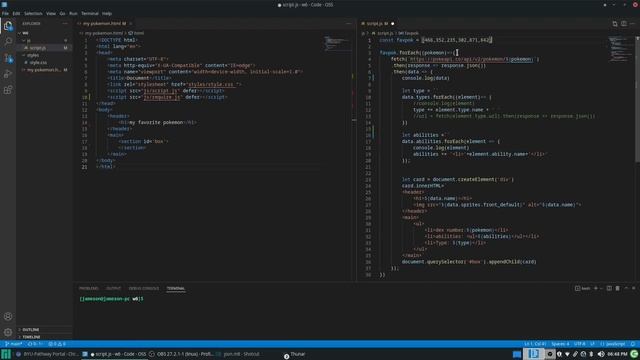Screen dimensions: 640x360
Task: Open the File menu
Action: [5, 13]
